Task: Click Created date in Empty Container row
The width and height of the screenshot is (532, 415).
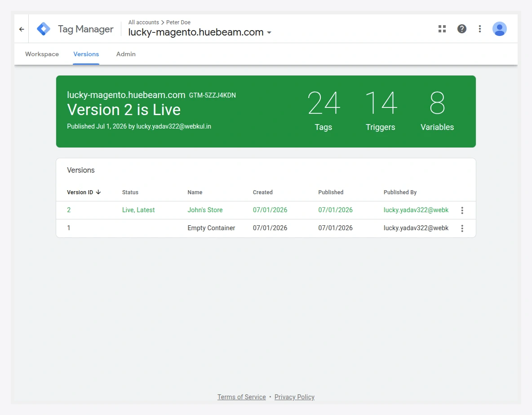Action: point(270,228)
